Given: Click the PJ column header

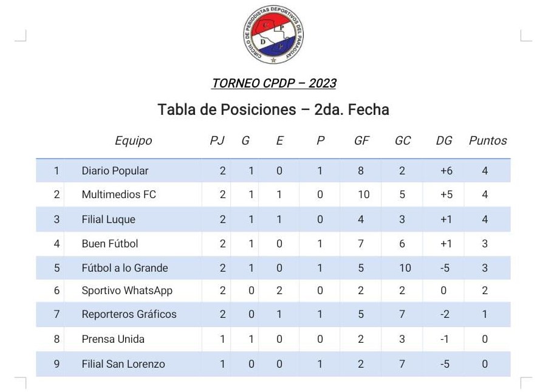Looking at the screenshot, I should [x=217, y=140].
